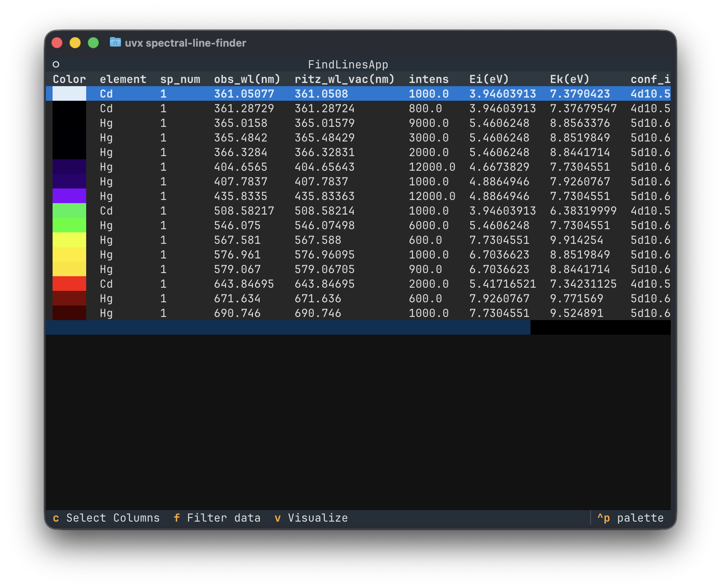The height and width of the screenshot is (588, 721).
Task: Select the obs_wl cell 365.0158
Action: [x=240, y=123]
